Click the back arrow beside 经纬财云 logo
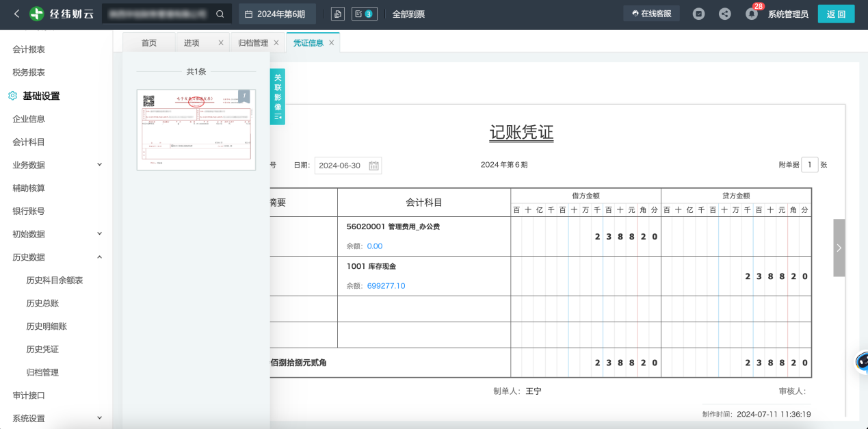This screenshot has height=429, width=868. tap(16, 14)
